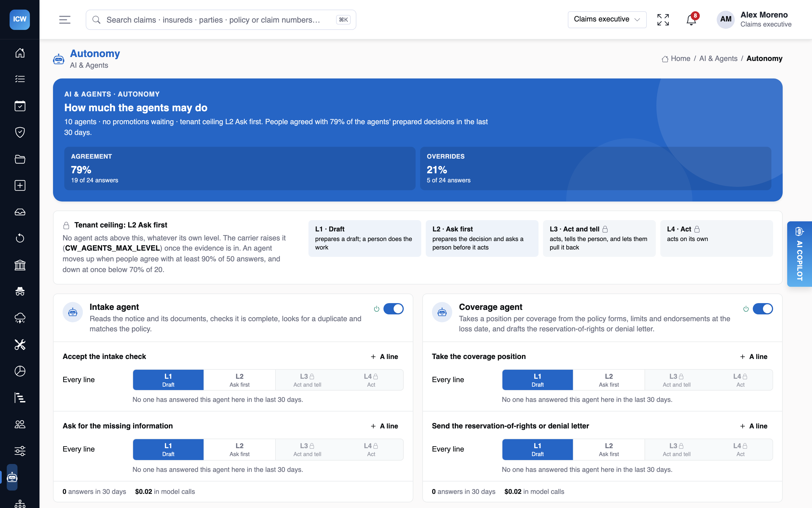Set Accept the intake check to L2 Ask first
The width and height of the screenshot is (812, 508).
click(x=240, y=380)
